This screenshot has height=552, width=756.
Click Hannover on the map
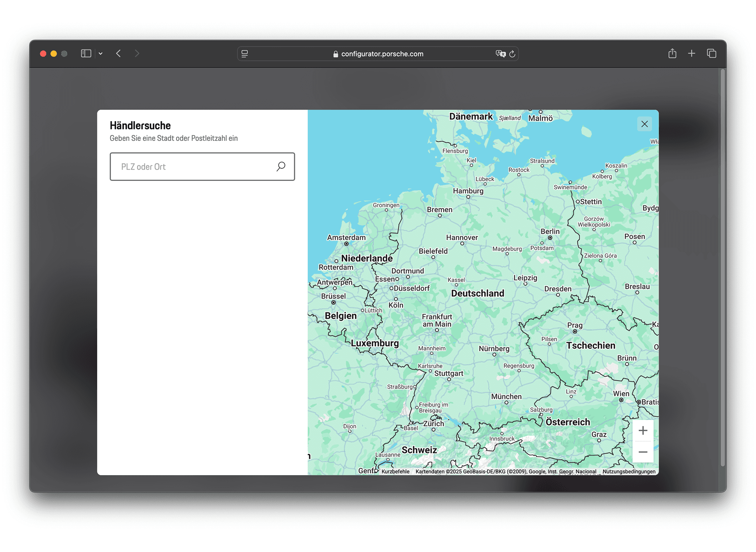[x=462, y=238]
